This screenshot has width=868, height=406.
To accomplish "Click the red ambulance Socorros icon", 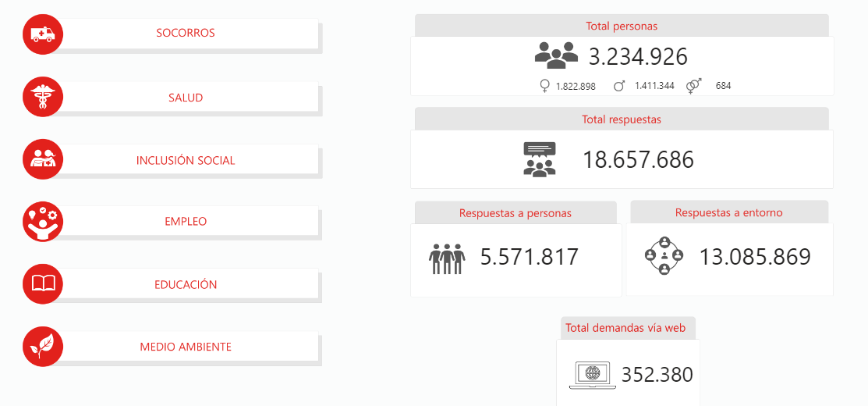I will (x=43, y=34).
